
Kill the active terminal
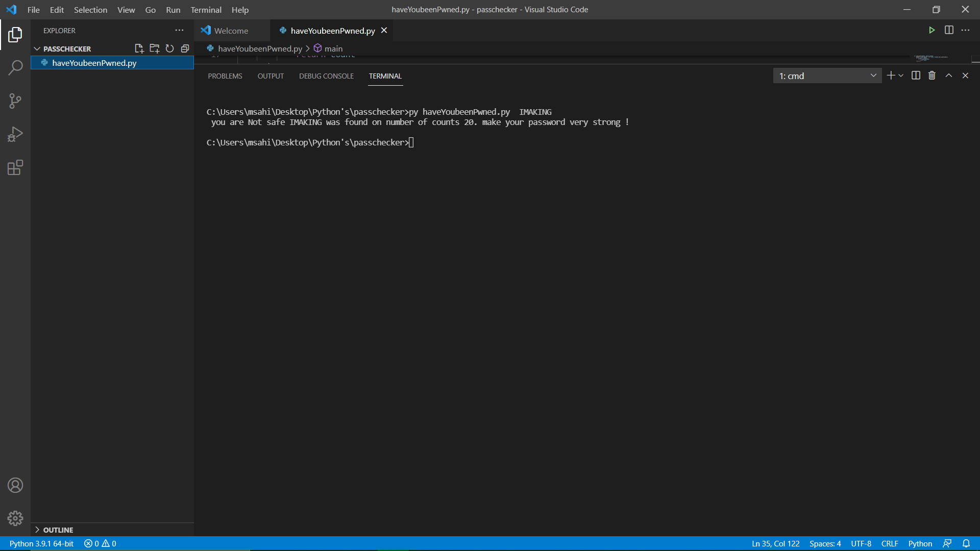point(932,75)
